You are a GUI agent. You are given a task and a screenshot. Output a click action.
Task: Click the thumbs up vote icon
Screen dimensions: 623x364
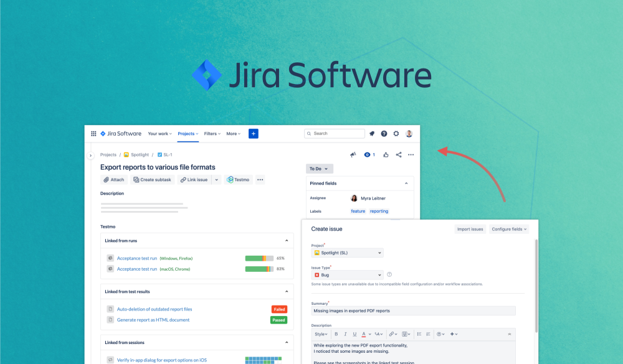click(386, 155)
